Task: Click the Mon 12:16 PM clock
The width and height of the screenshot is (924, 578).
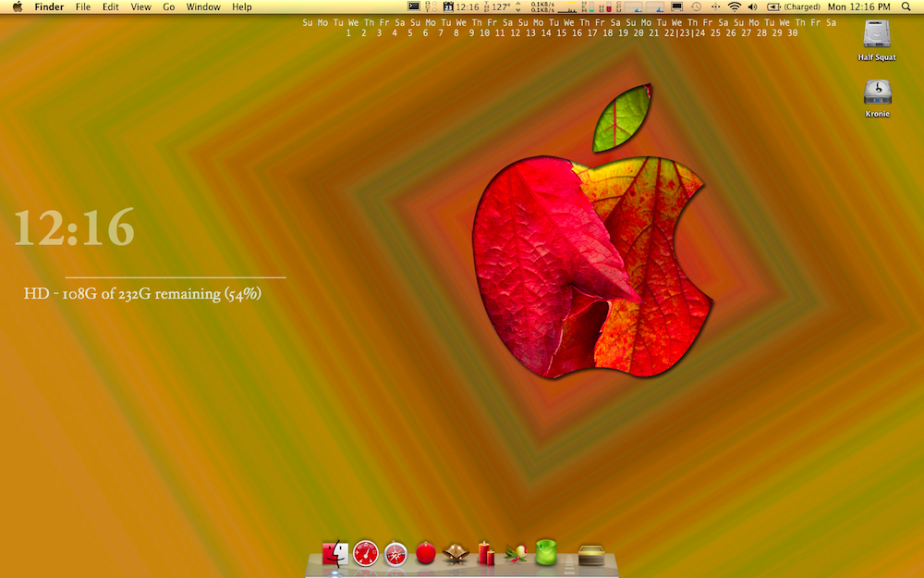Action: [x=858, y=6]
